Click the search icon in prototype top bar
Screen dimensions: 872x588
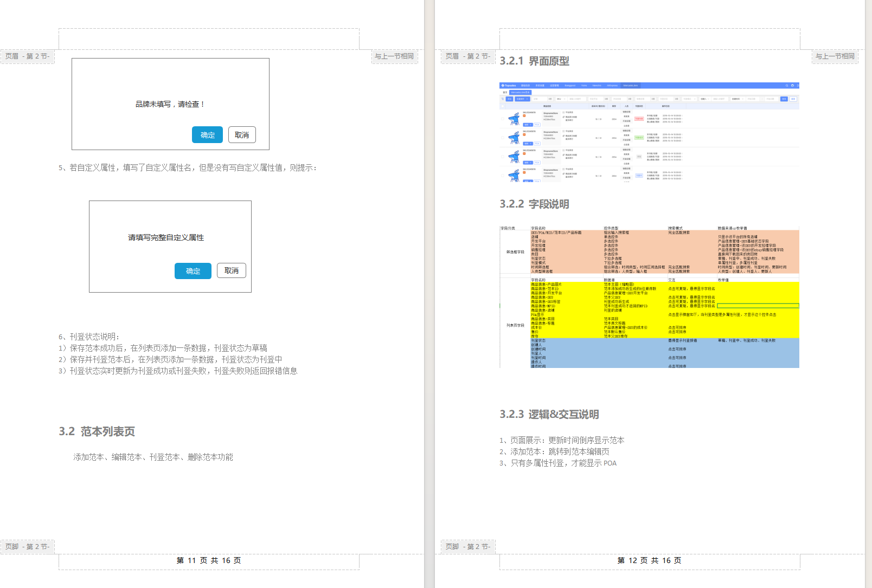(x=787, y=86)
